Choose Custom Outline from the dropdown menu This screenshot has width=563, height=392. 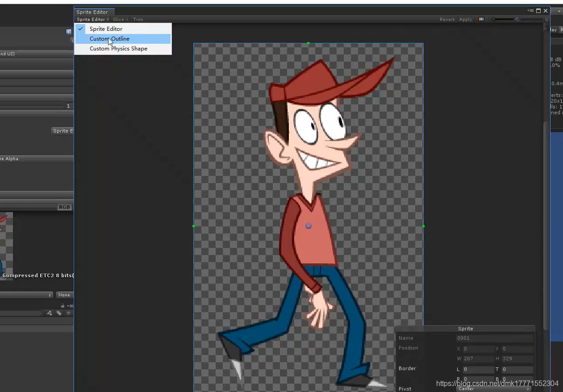click(123, 39)
